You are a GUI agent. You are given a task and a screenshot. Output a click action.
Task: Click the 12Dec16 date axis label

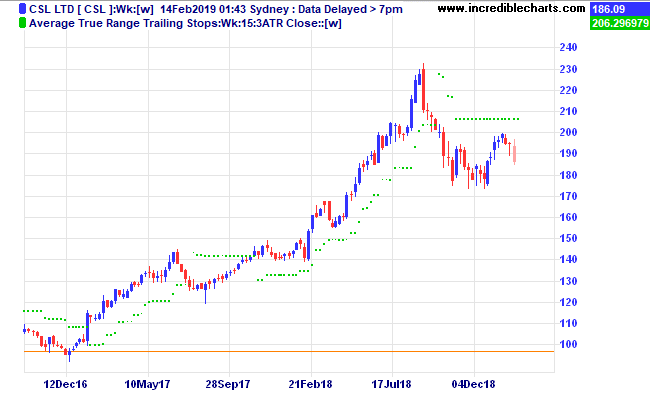[x=65, y=384]
